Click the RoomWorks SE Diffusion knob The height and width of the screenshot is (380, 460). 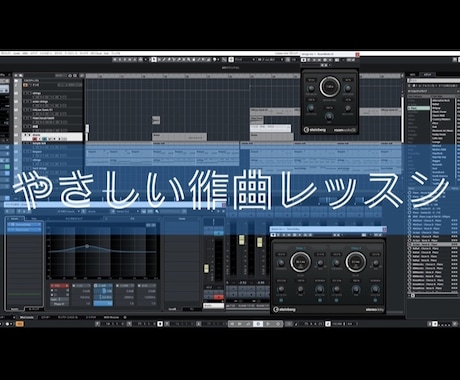point(348,88)
